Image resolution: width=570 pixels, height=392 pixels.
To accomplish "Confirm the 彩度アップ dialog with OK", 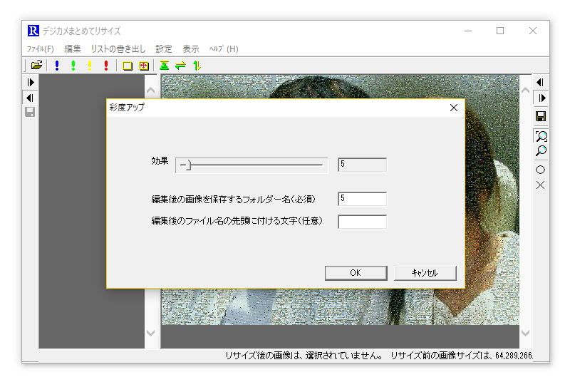I will tap(356, 273).
